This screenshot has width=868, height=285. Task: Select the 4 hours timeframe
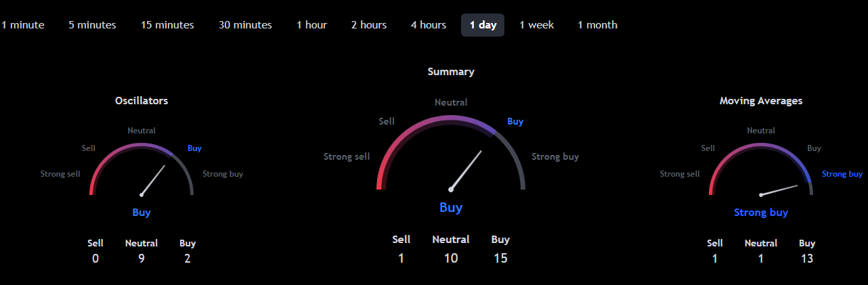[429, 25]
